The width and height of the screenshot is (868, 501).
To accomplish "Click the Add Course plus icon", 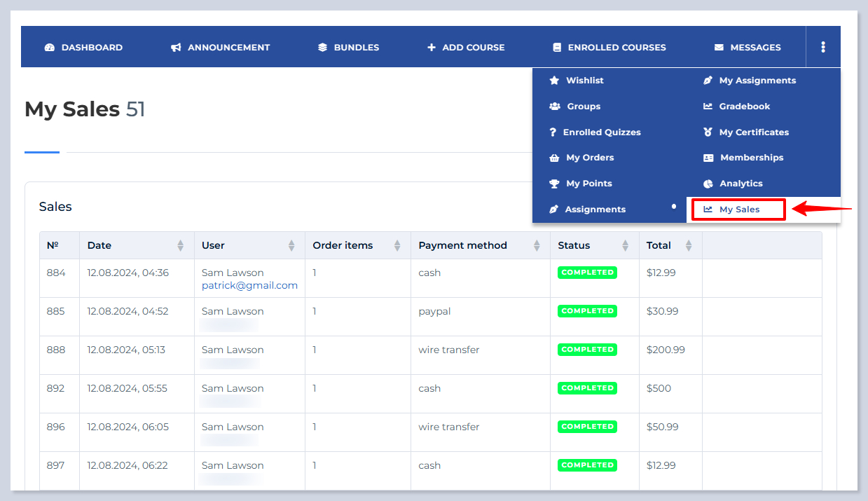I will point(432,48).
